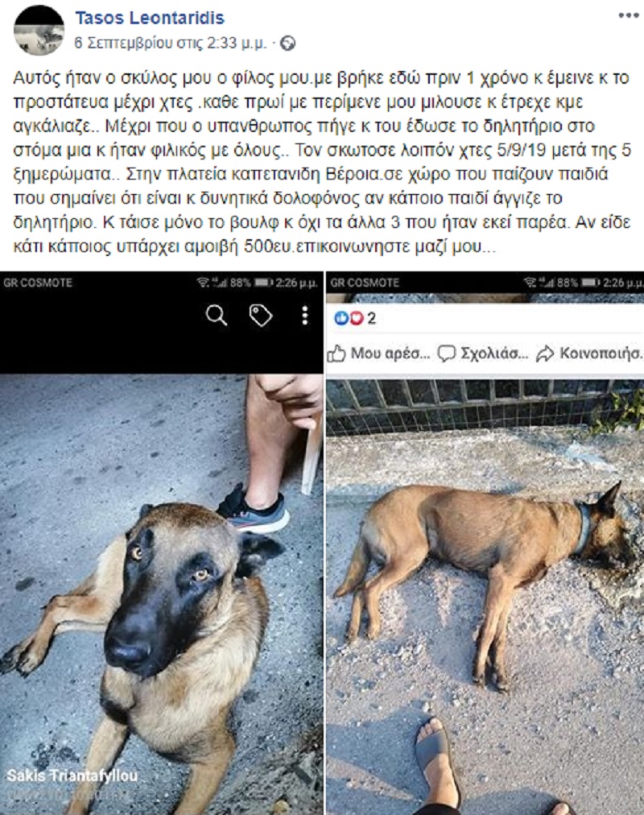Viewport: 644px width, 815px height.
Task: Click the battery icon in left status bar
Action: [x=264, y=283]
